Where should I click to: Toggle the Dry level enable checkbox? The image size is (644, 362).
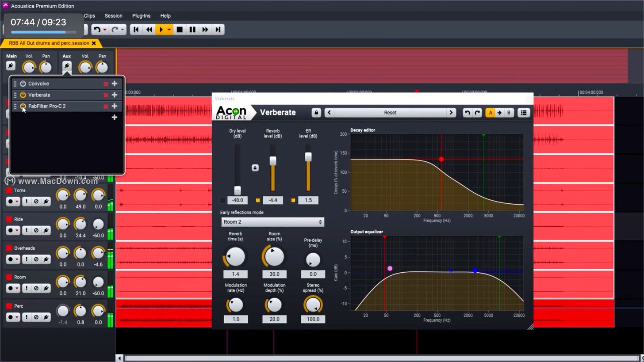point(222,200)
